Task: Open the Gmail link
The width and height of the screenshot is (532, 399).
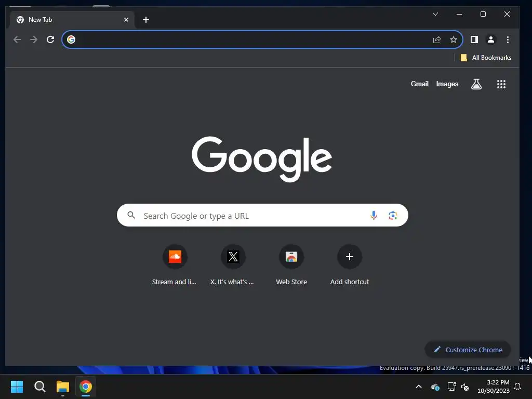Action: (420, 84)
